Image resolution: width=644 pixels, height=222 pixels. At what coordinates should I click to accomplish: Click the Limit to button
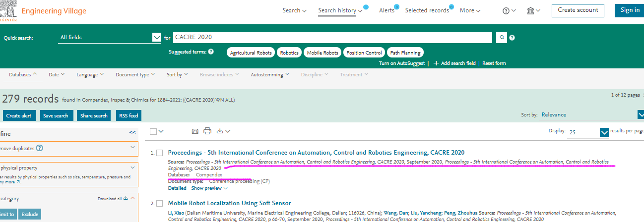click(7, 215)
